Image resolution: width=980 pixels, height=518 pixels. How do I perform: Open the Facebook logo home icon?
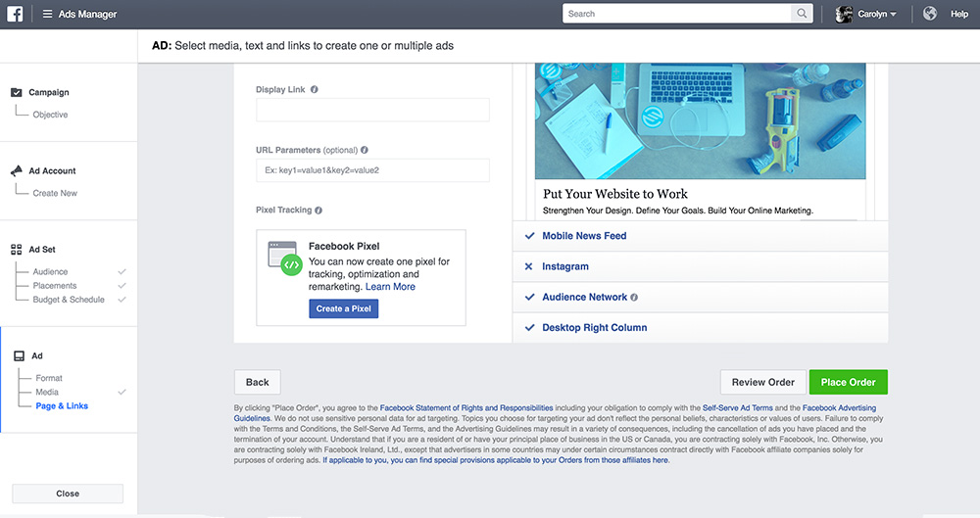tap(15, 14)
